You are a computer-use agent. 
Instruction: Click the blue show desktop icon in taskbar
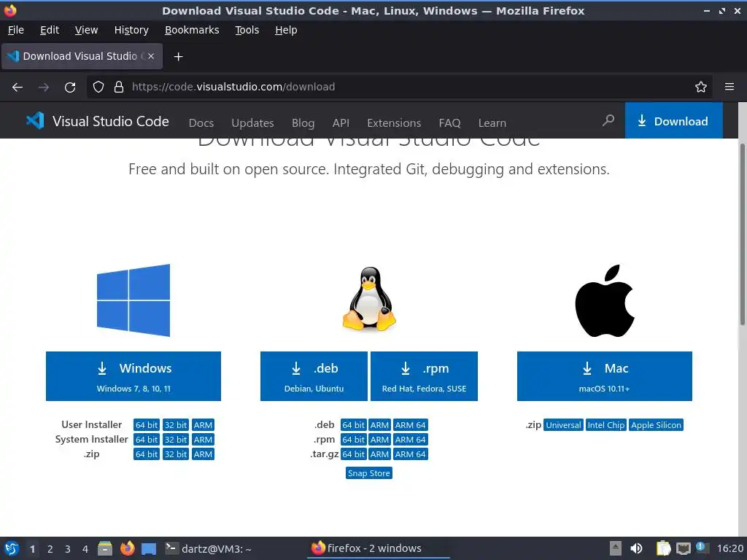click(x=149, y=549)
